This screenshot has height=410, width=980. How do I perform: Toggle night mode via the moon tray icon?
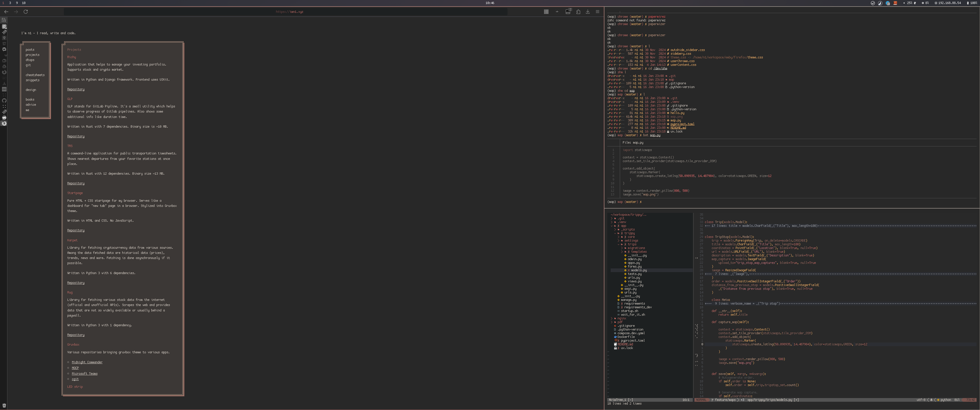pyautogui.click(x=880, y=3)
